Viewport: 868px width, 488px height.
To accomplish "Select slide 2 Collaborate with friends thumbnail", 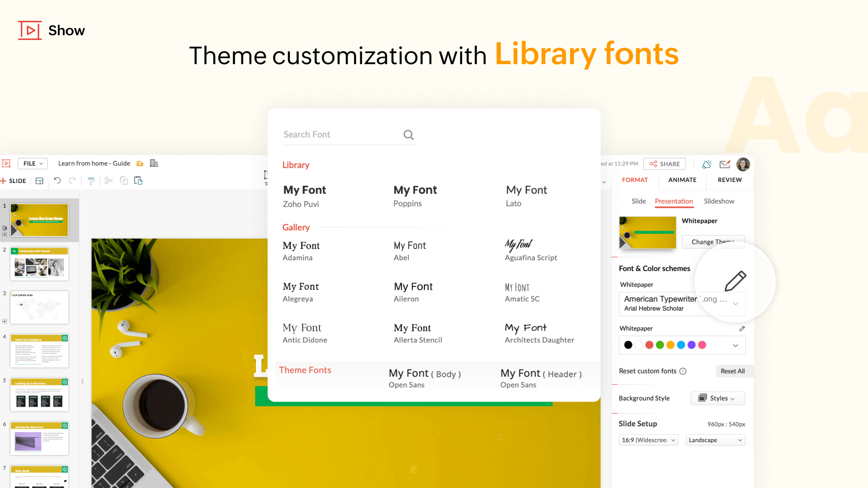I will (39, 263).
